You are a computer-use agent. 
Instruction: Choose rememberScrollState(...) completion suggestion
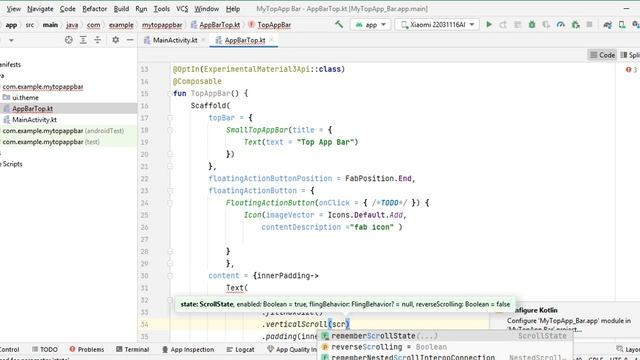coord(445,336)
